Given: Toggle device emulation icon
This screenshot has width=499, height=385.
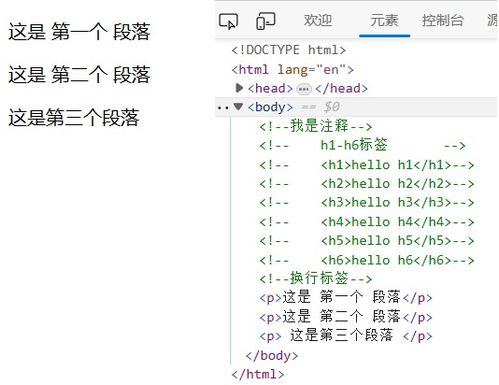Looking at the screenshot, I should point(266,21).
